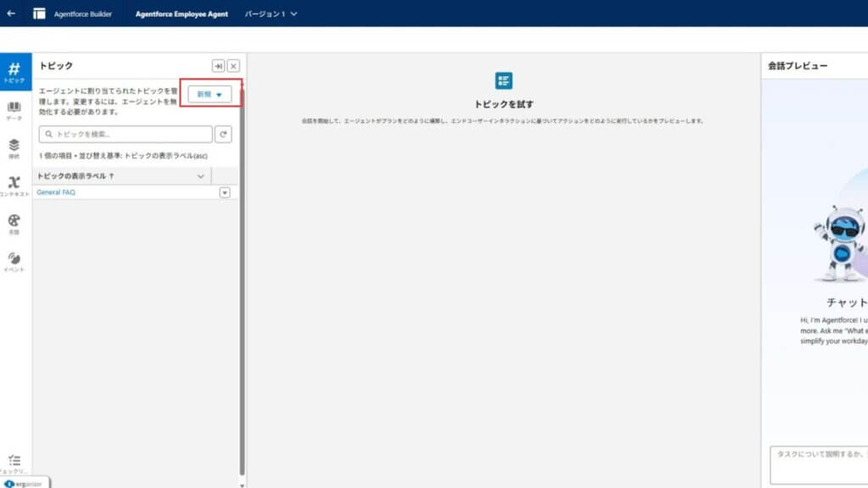
Task: Open the 新規 dropdown button
Action: point(209,93)
